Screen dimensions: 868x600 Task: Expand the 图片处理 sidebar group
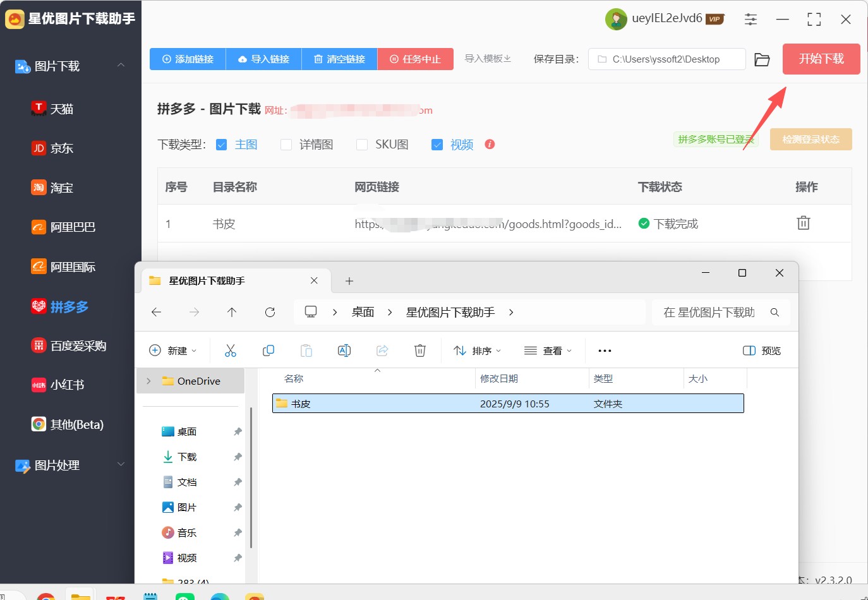pos(121,464)
